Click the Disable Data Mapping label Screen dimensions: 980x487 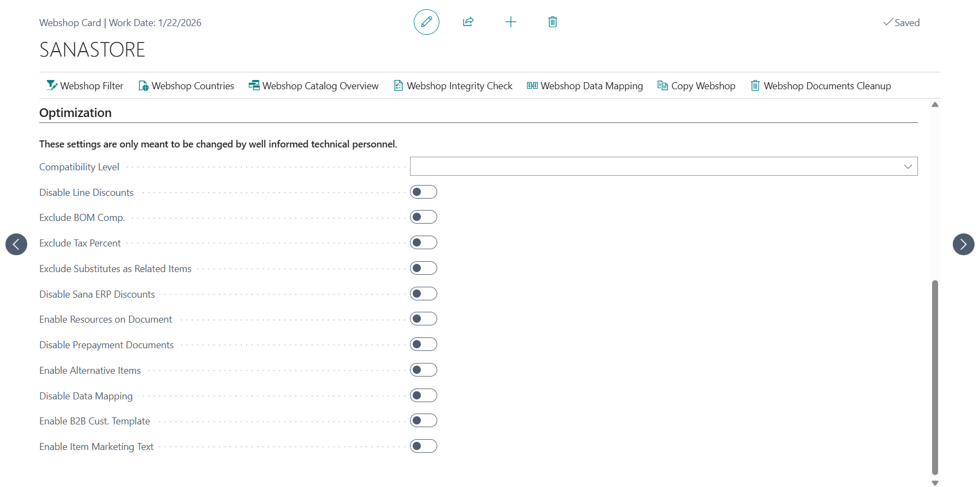coord(86,396)
